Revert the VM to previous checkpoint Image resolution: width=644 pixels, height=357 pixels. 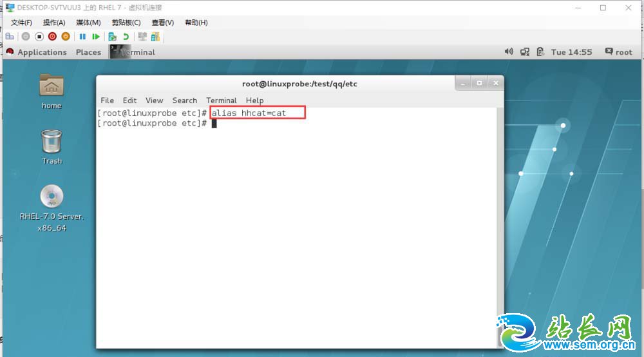click(126, 37)
